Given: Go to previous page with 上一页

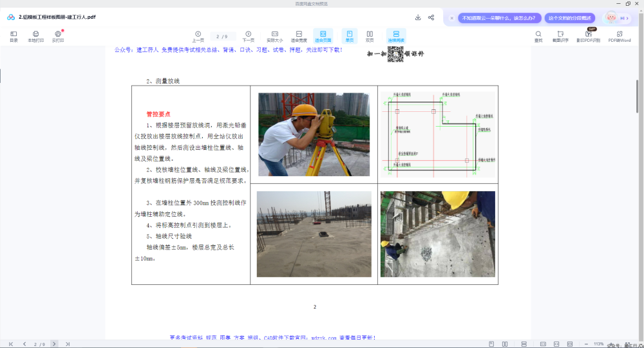Looking at the screenshot, I should click(198, 36).
